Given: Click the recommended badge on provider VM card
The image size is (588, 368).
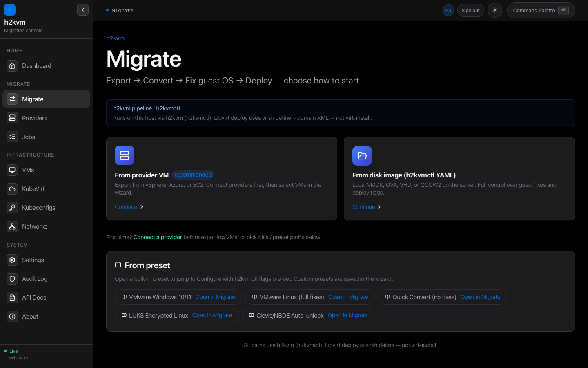Looking at the screenshot, I should coord(193,175).
